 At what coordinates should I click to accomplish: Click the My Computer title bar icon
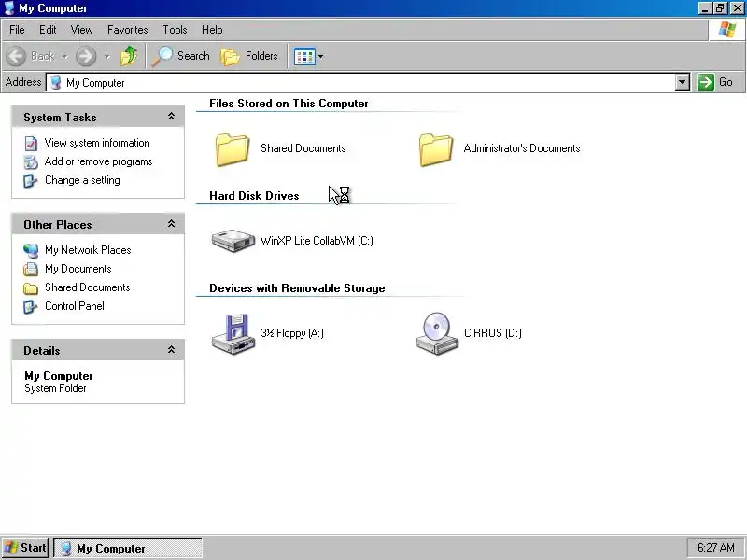9,8
